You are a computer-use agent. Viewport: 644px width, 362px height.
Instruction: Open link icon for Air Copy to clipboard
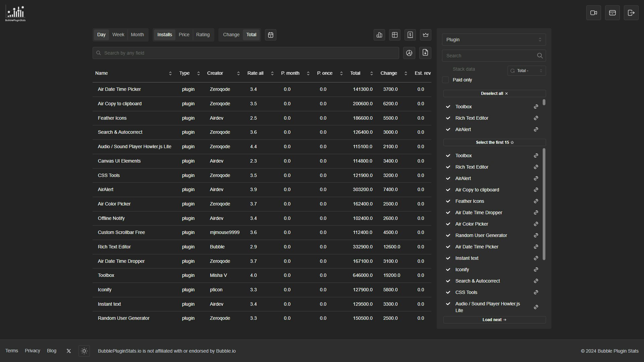pyautogui.click(x=536, y=190)
